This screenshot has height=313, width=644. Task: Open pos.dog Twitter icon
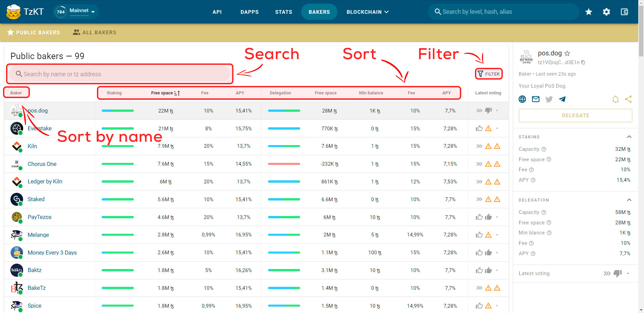[549, 99]
